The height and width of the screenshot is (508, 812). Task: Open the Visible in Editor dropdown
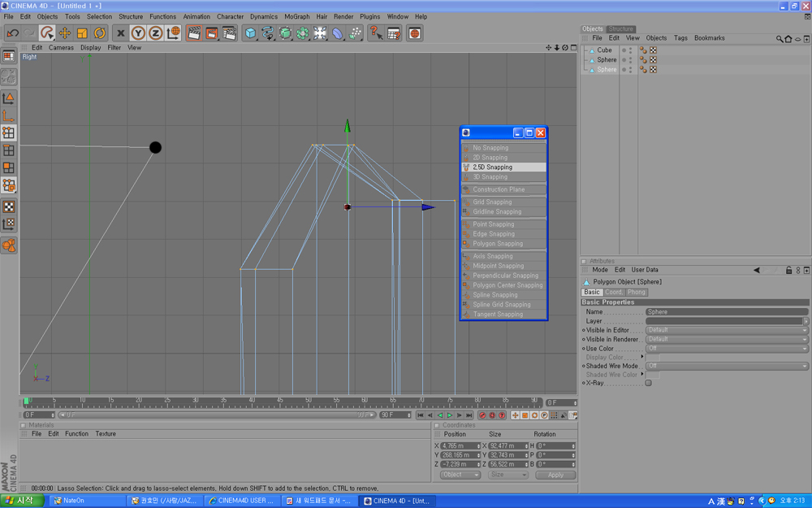[727, 330]
